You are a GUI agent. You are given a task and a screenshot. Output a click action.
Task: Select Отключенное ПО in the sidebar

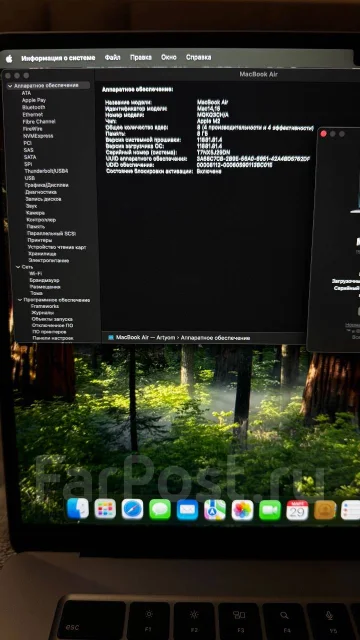(53, 325)
